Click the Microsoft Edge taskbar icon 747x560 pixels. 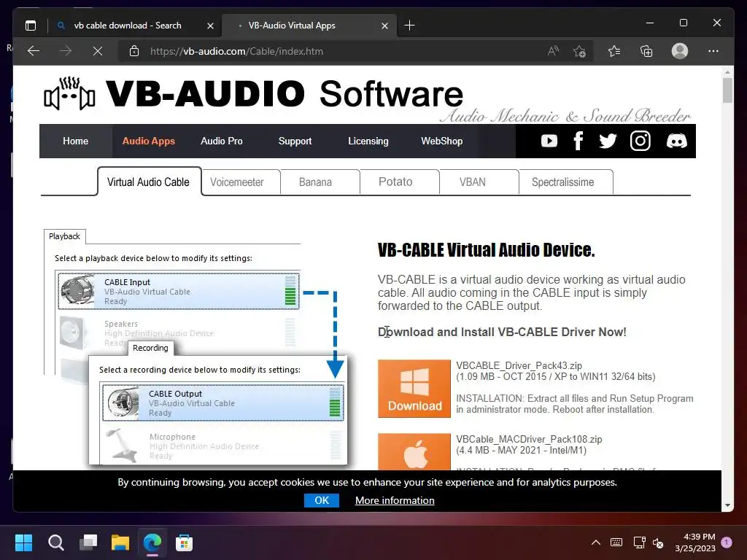152,542
